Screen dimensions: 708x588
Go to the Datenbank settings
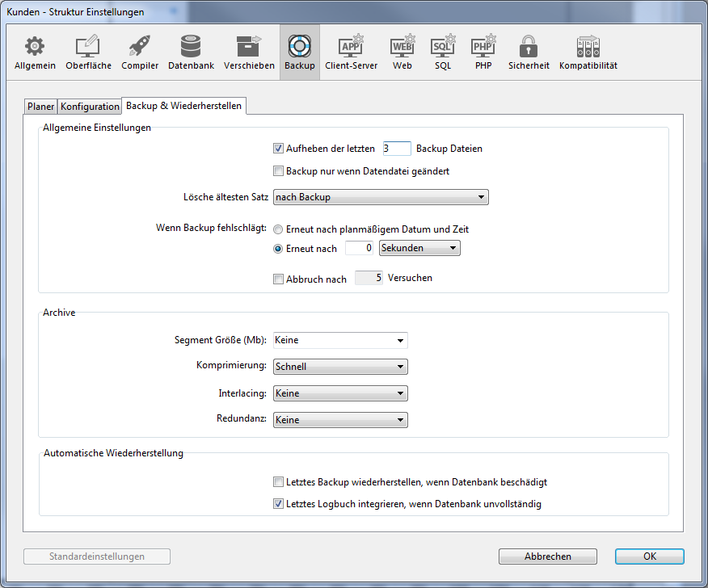(x=191, y=52)
